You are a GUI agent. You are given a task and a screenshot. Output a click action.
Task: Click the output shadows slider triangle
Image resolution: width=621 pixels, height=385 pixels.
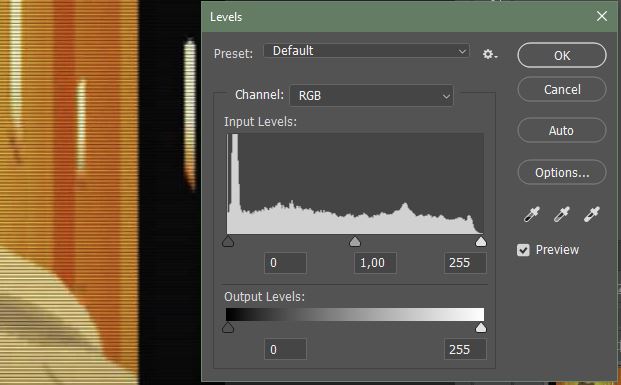228,328
